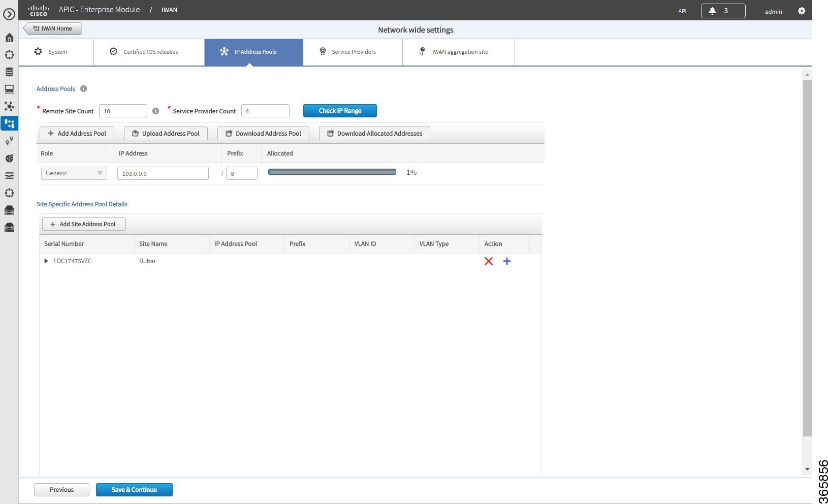The height and width of the screenshot is (504, 828).
Task: Click the VLAN ID column header
Action: pyautogui.click(x=382, y=244)
